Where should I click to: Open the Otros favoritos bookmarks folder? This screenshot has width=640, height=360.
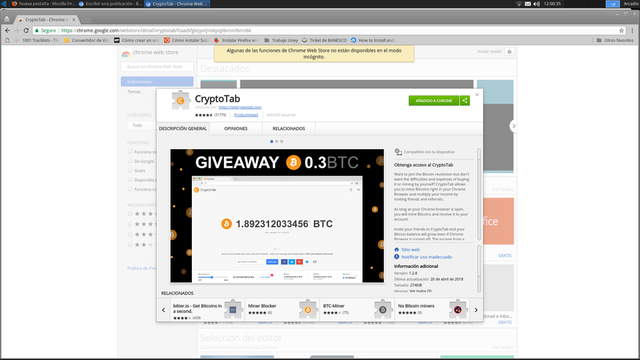click(x=615, y=40)
